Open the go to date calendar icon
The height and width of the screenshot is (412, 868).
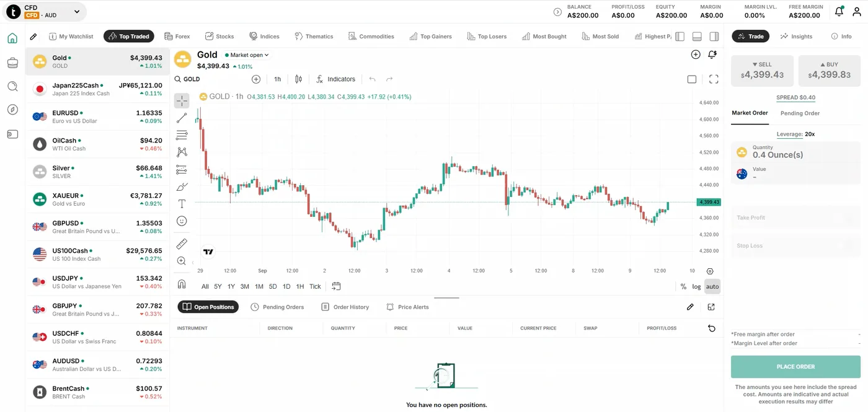336,286
